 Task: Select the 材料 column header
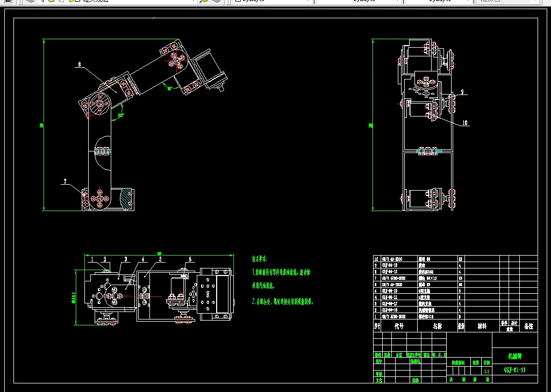(x=482, y=326)
